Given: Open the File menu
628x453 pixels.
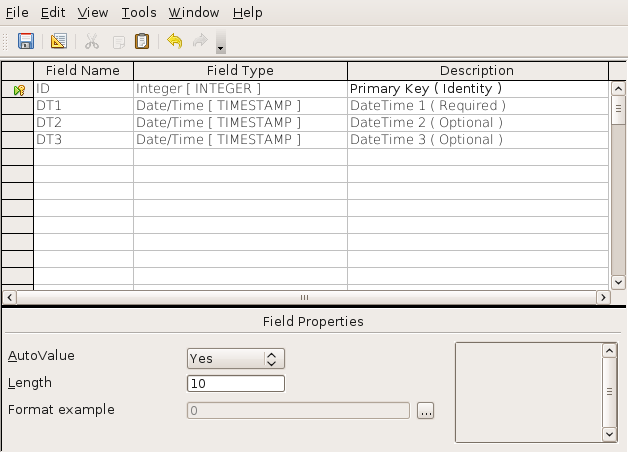Looking at the screenshot, I should point(19,13).
